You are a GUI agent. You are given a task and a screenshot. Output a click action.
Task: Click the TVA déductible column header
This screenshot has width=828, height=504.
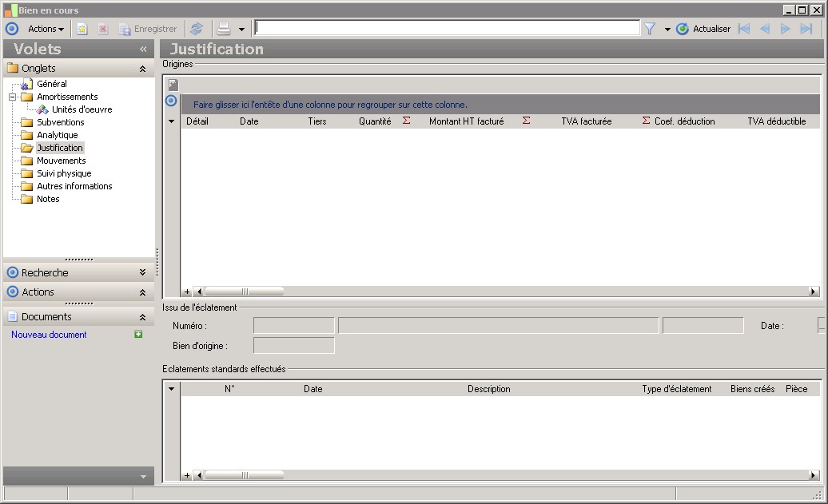(776, 121)
